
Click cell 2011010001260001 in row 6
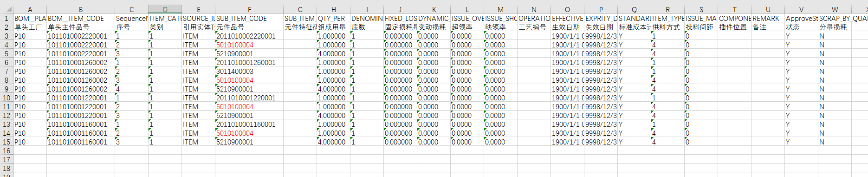click(x=249, y=62)
